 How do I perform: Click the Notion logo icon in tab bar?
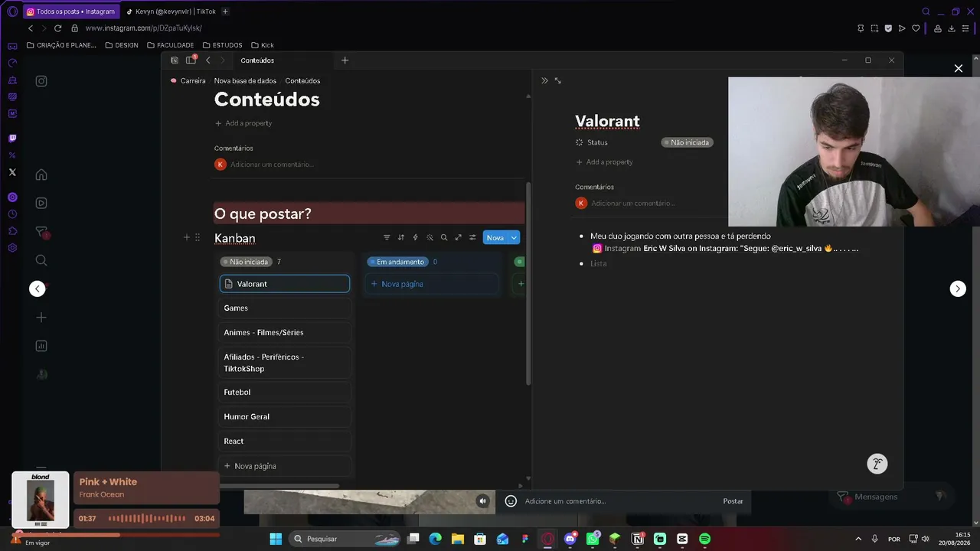pyautogui.click(x=175, y=60)
